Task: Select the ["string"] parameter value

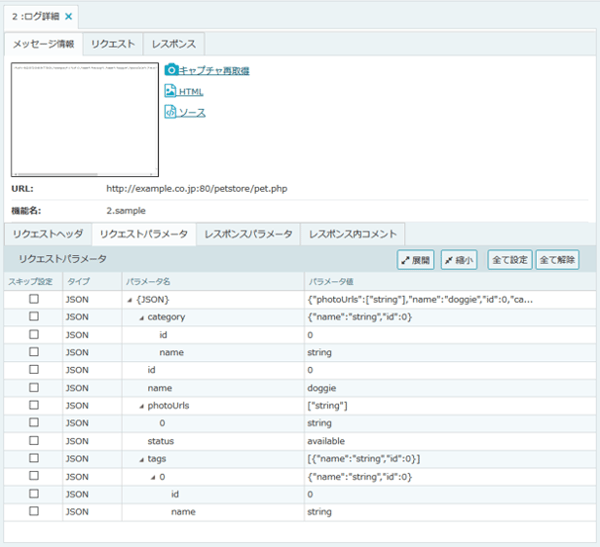Action: coord(328,406)
